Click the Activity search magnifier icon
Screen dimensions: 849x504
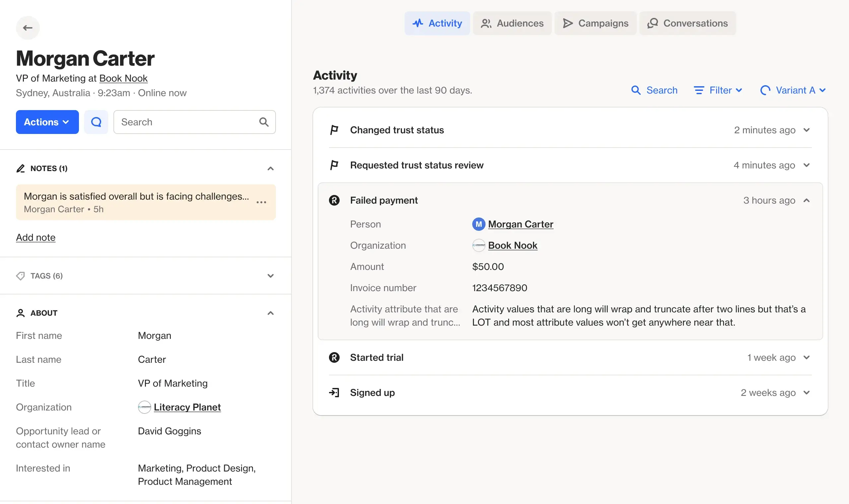(636, 90)
